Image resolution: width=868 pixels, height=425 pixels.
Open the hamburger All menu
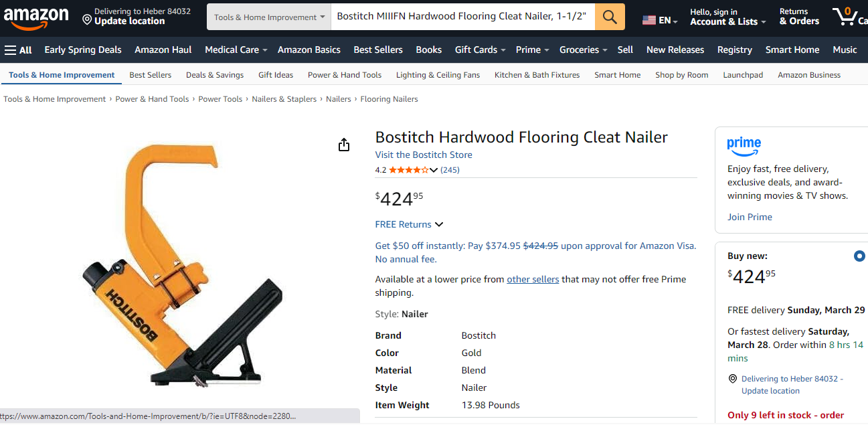pyautogui.click(x=18, y=50)
